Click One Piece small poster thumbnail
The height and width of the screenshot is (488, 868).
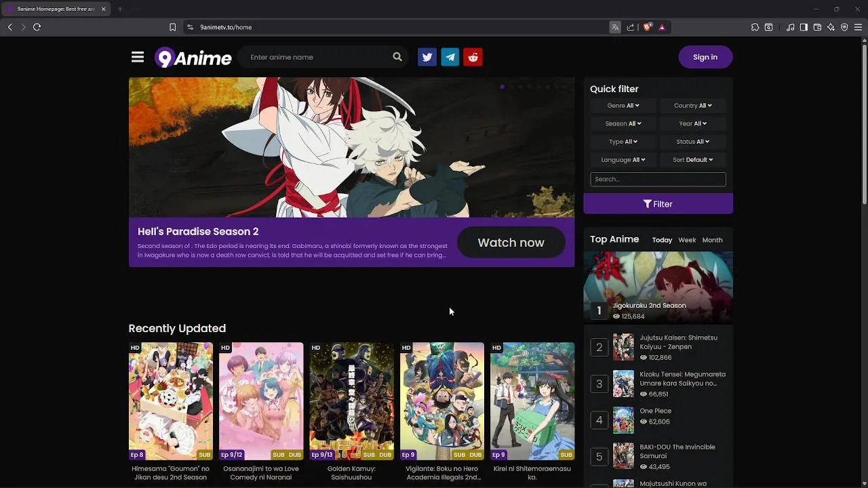point(623,420)
